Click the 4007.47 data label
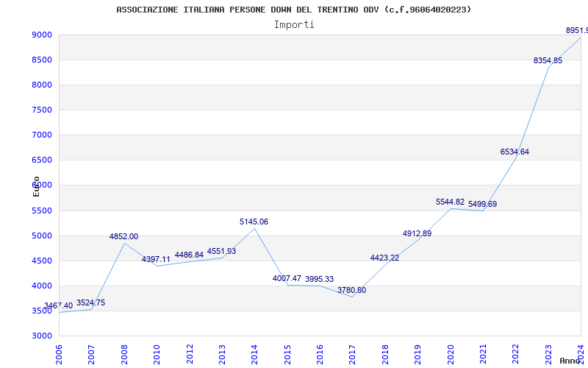588x368 pixels. (287, 278)
